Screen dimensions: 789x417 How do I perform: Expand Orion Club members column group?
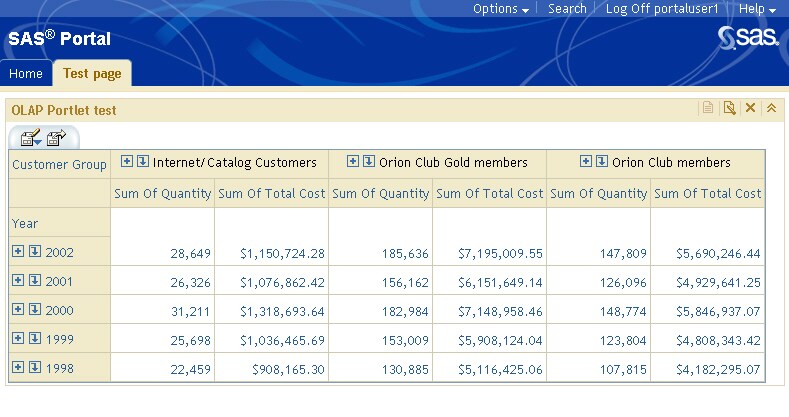pyautogui.click(x=586, y=161)
